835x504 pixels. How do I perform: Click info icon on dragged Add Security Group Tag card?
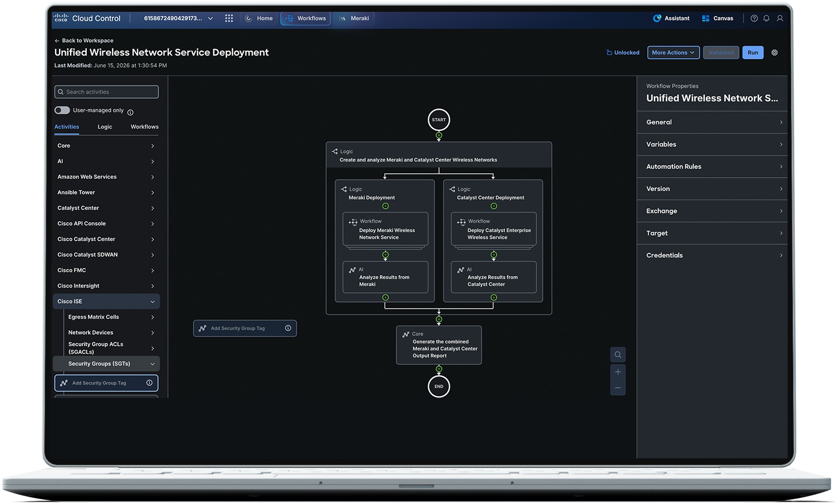(288, 328)
